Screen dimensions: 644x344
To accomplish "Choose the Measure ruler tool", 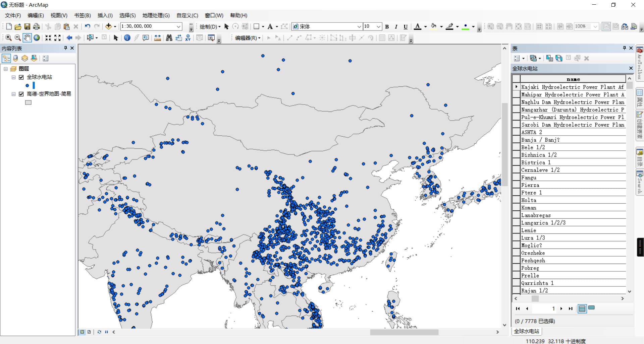I will (157, 38).
